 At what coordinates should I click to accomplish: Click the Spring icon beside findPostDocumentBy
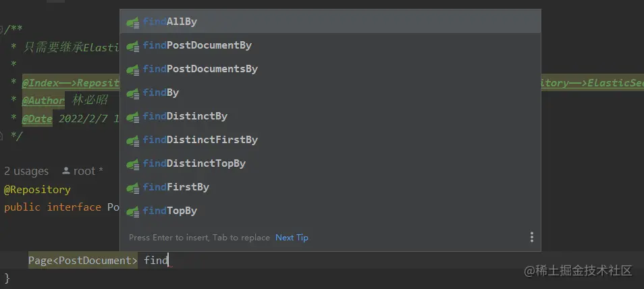click(x=133, y=46)
